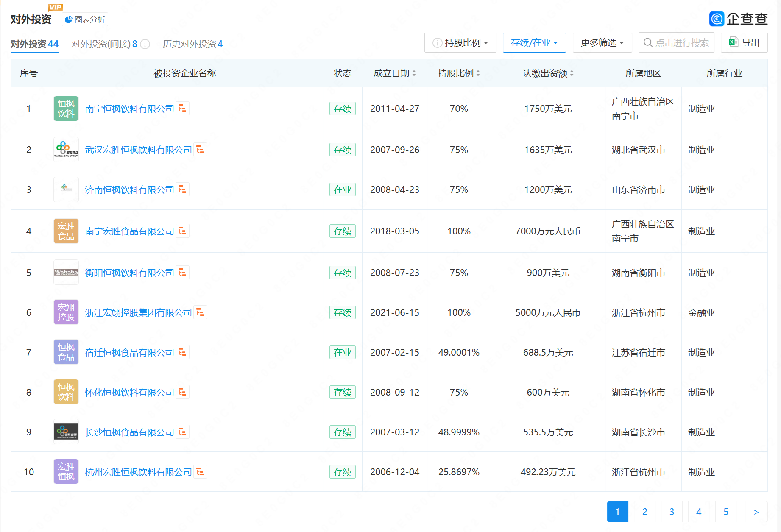781x532 pixels.
Task: Click the 点击进行搜索 search field
Action: 677,43
